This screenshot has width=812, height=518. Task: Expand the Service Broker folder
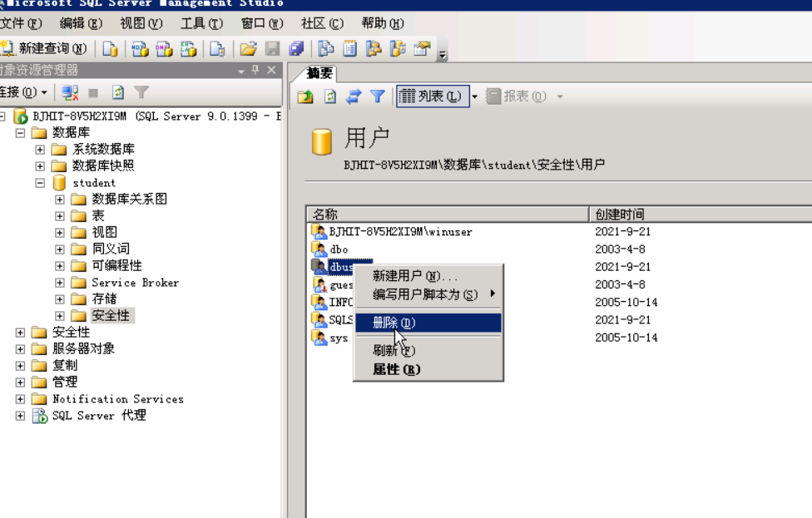[60, 283]
